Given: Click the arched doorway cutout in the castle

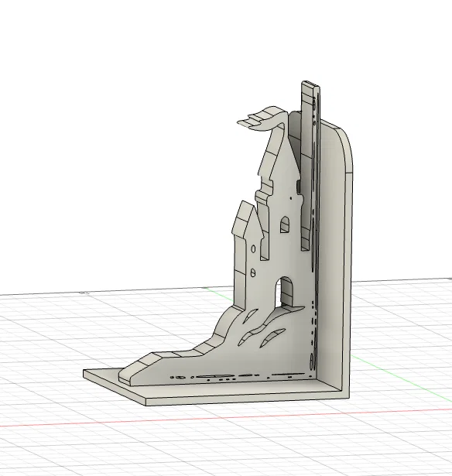Looking at the screenshot, I should 285,293.
